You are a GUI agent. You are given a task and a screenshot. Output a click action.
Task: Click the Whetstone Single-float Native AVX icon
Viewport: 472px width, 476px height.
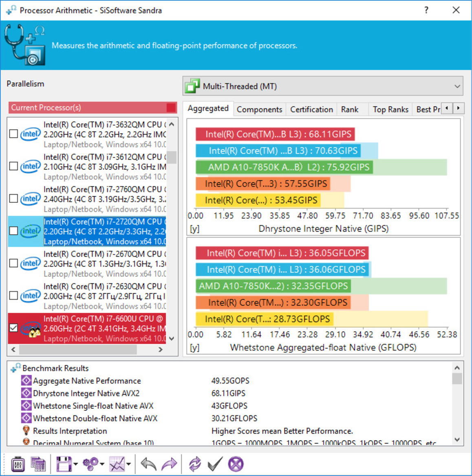[26, 406]
